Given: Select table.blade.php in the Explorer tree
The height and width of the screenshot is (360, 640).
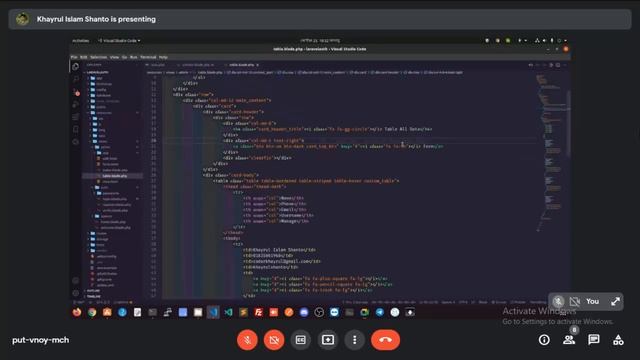Looking at the screenshot, I should point(114,176).
